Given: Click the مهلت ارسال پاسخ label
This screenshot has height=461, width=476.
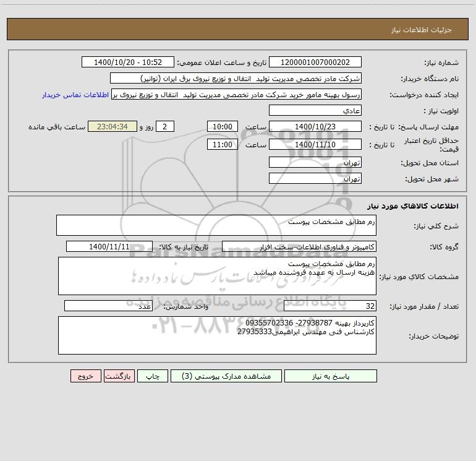Looking at the screenshot, I should click(x=428, y=127).
